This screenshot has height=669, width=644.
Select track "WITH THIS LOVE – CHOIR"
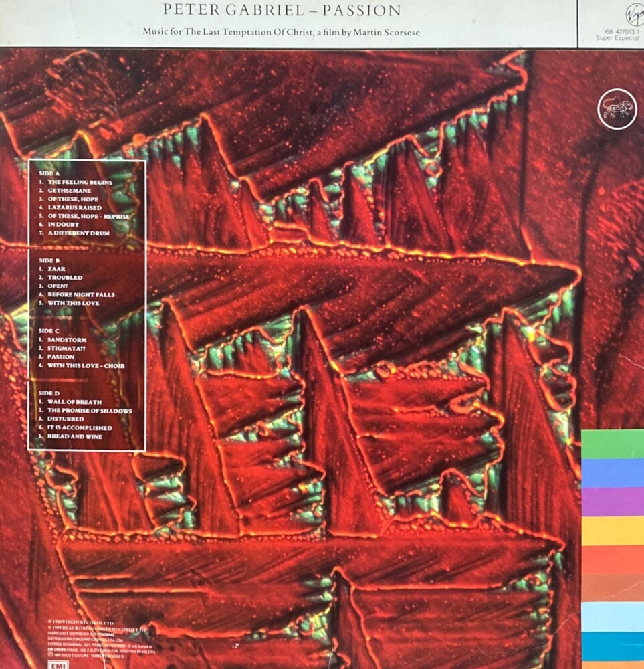coord(86,366)
